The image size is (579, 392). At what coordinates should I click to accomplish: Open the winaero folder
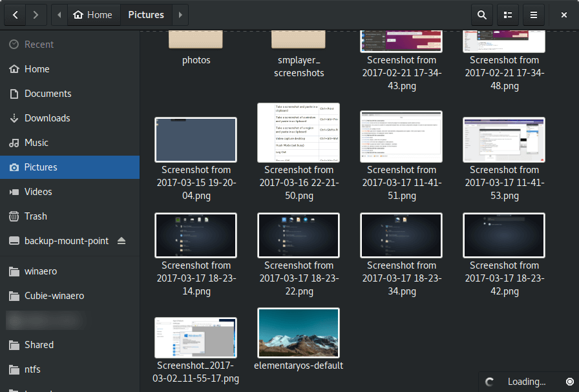[41, 271]
